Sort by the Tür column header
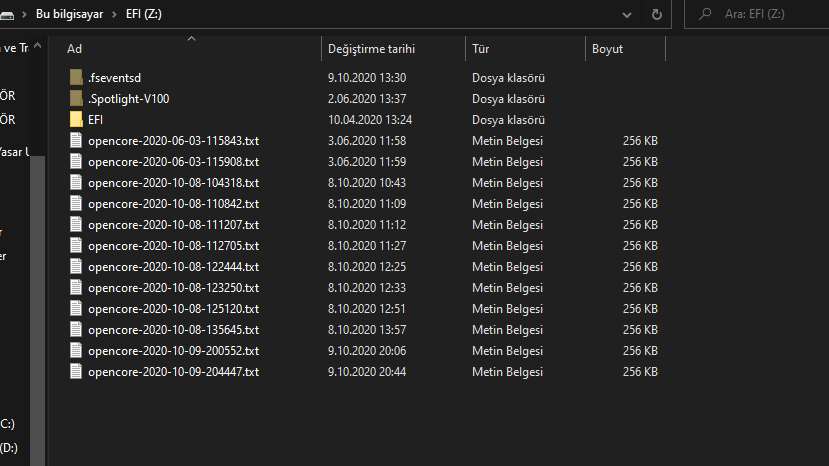829x466 pixels. pos(481,49)
